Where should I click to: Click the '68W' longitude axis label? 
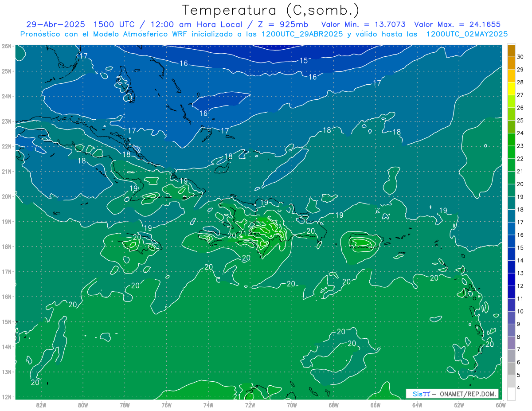click(x=334, y=405)
